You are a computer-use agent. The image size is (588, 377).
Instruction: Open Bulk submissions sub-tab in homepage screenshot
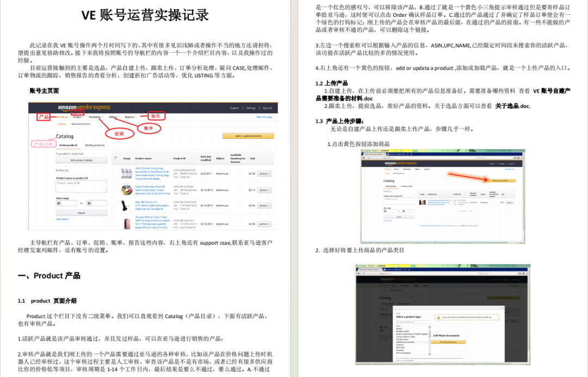point(81,124)
